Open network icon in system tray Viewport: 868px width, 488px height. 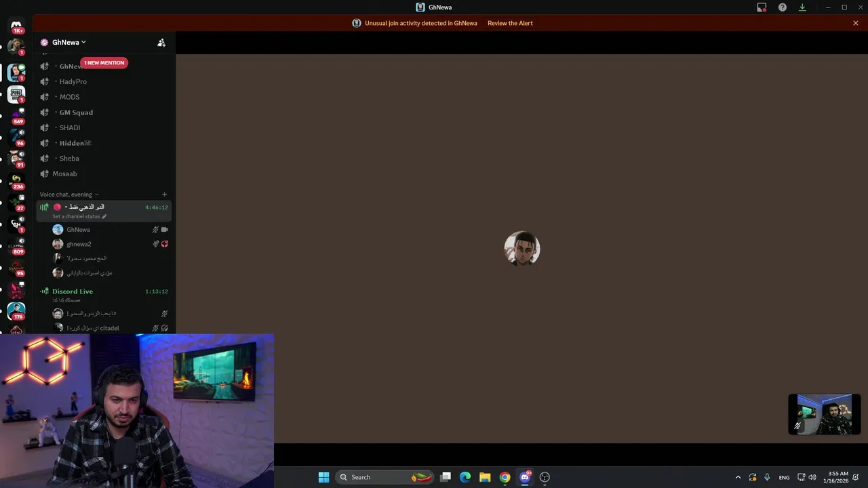(x=801, y=477)
